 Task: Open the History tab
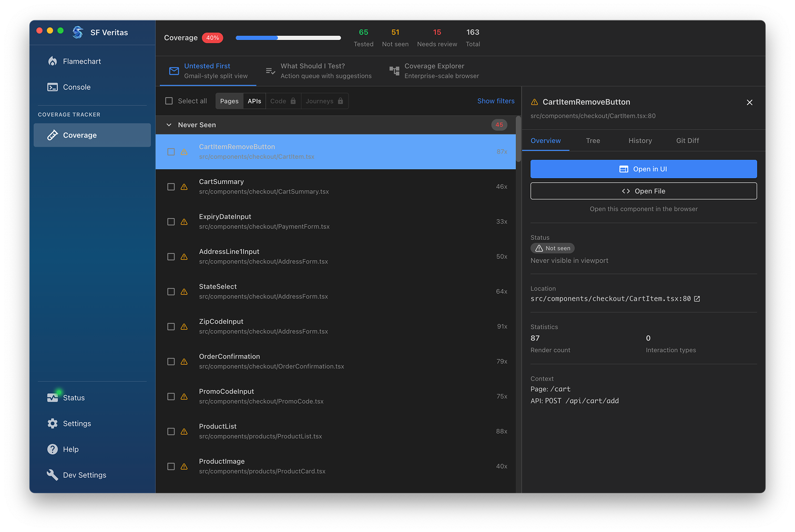(640, 141)
